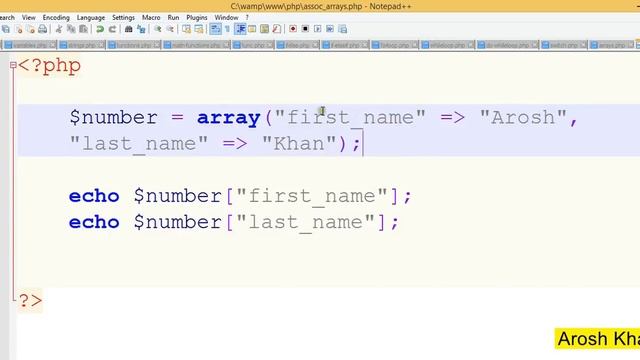640x360 pixels.
Task: Close the do-whileloop.php tab
Action: [x=534, y=45]
